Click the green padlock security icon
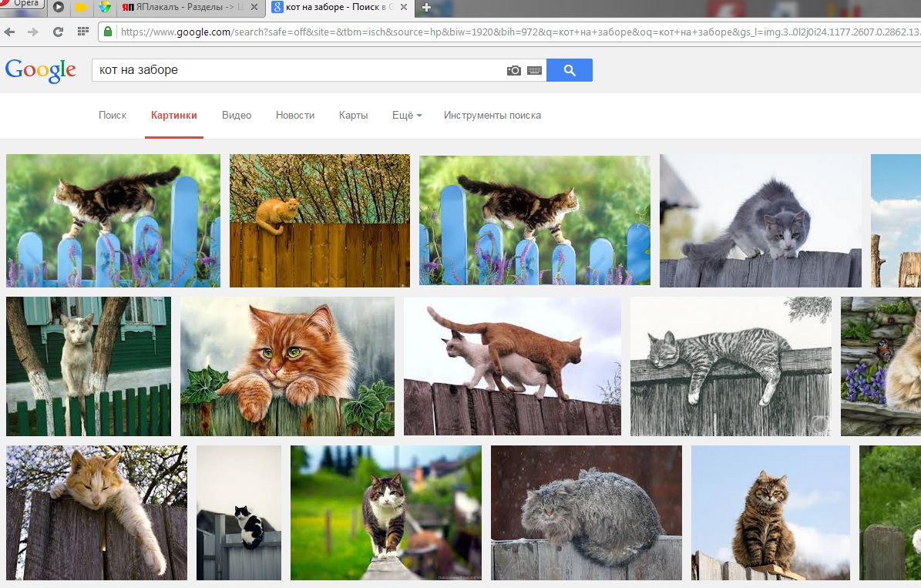This screenshot has height=588, width=921. [x=108, y=31]
